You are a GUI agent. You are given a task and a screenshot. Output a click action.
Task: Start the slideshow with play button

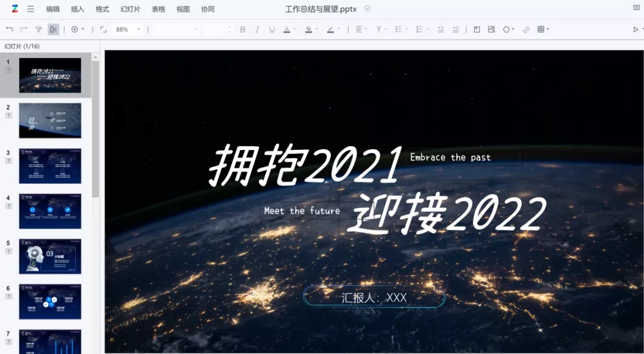click(636, 29)
